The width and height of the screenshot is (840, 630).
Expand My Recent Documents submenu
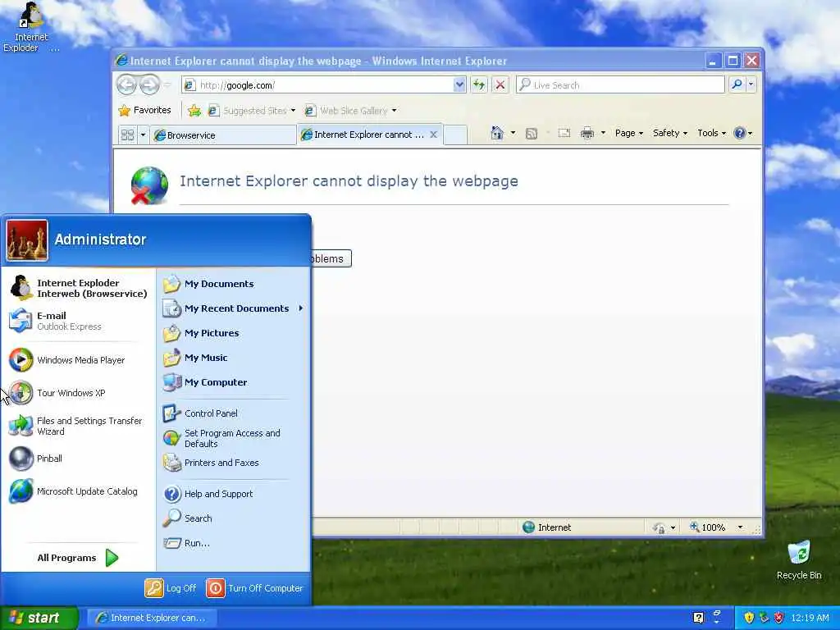click(x=234, y=308)
